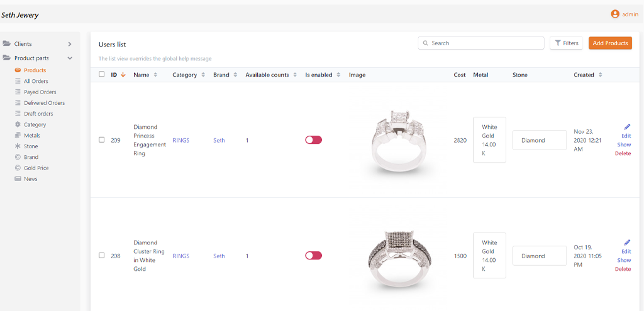Expand the Clients sidebar group
The width and height of the screenshot is (644, 311).
(38, 44)
